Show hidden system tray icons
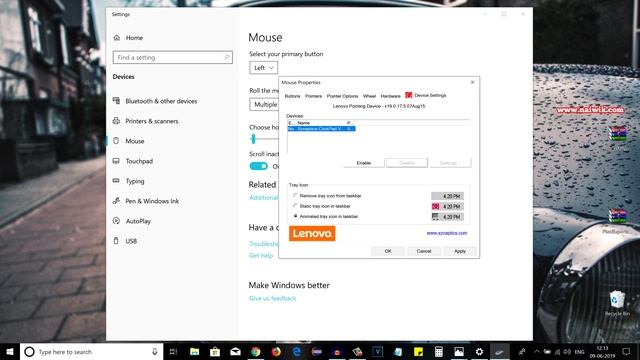This screenshot has height=360, width=640. coord(537,352)
